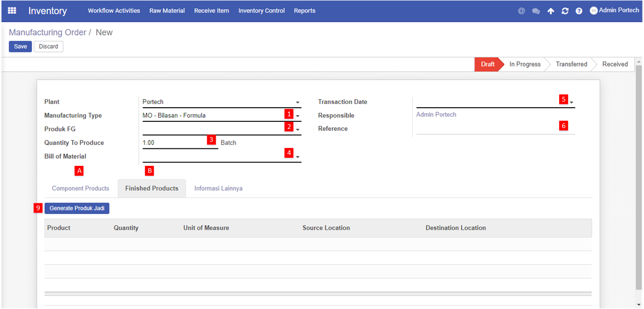Click Generate Produk Jadi button
This screenshot has height=309, width=644.
(x=77, y=208)
